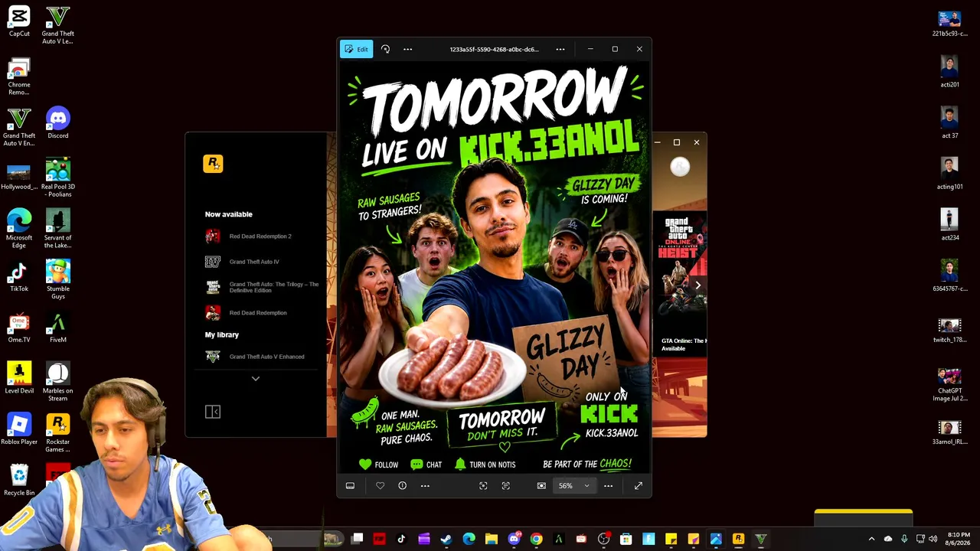Screen dimensions: 980x551
Task: Enter full screen view in Photos
Action: 638,486
